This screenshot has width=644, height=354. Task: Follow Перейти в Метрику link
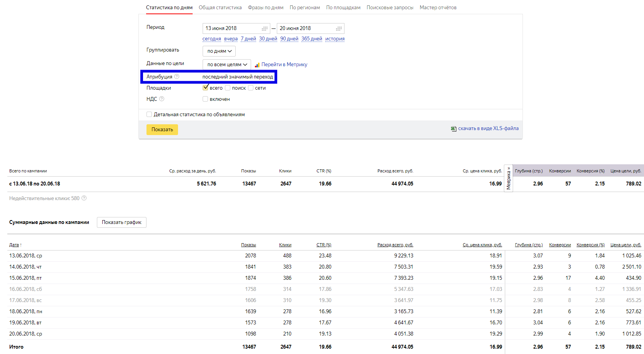(x=285, y=65)
